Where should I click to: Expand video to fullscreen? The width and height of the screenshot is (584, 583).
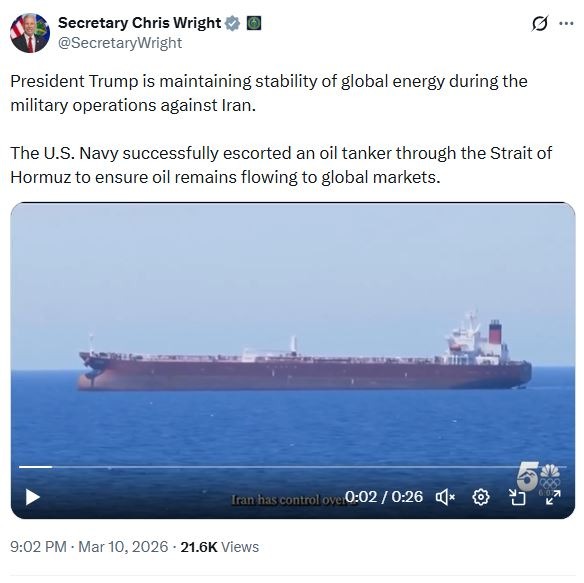tap(553, 497)
